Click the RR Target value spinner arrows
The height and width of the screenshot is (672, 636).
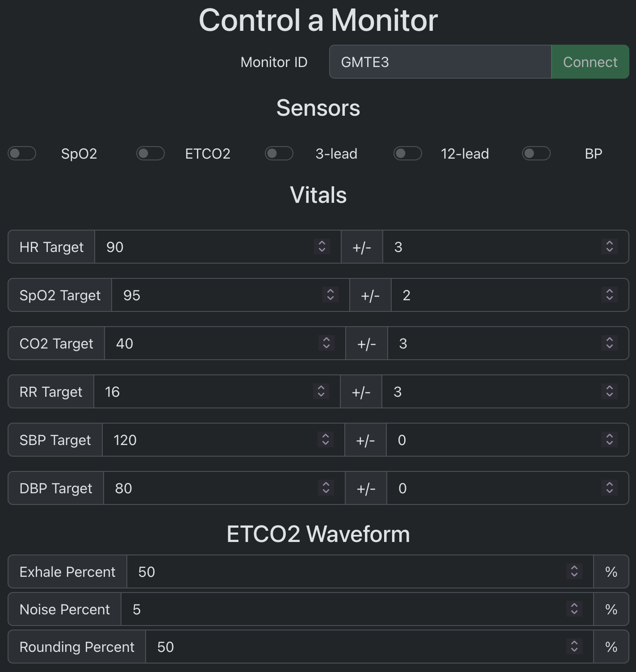[321, 391]
